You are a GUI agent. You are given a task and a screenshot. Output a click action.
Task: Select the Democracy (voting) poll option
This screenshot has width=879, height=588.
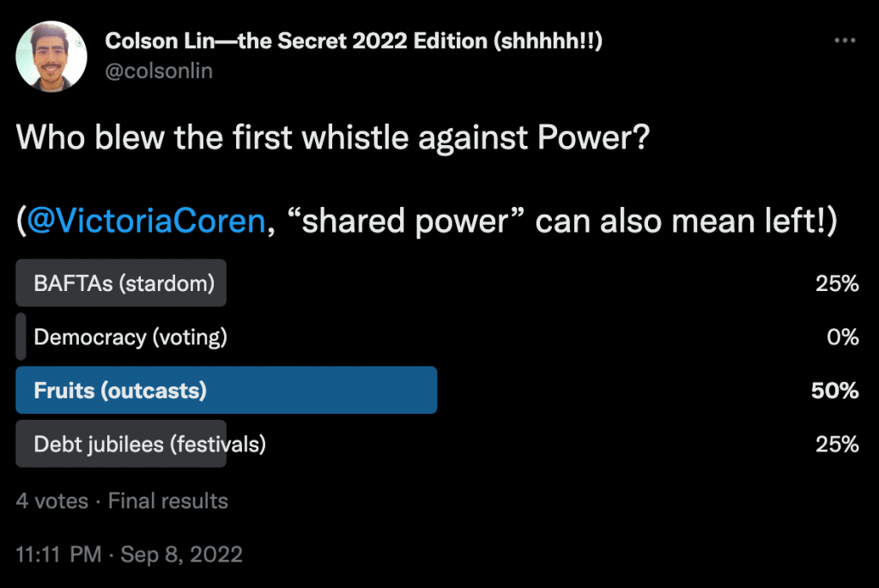coord(130,337)
